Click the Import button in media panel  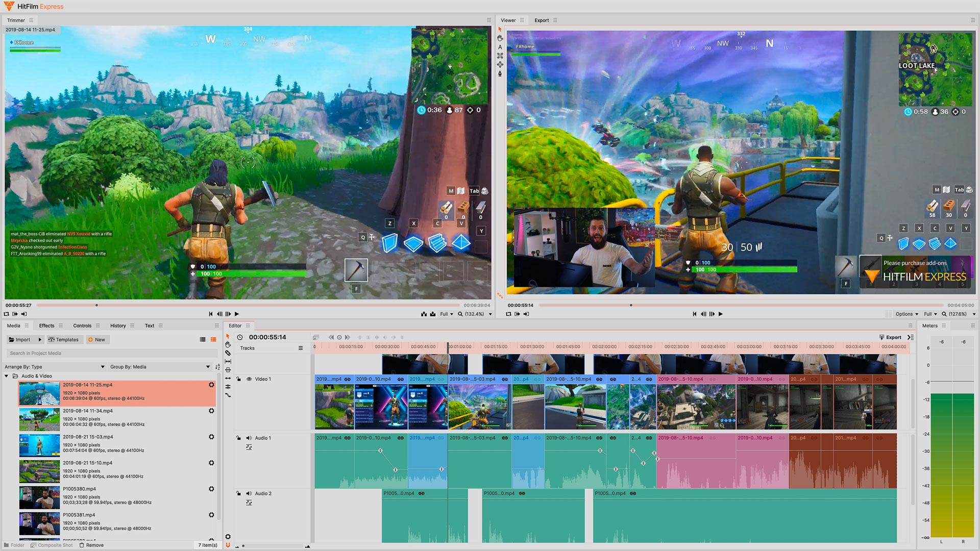tap(19, 339)
